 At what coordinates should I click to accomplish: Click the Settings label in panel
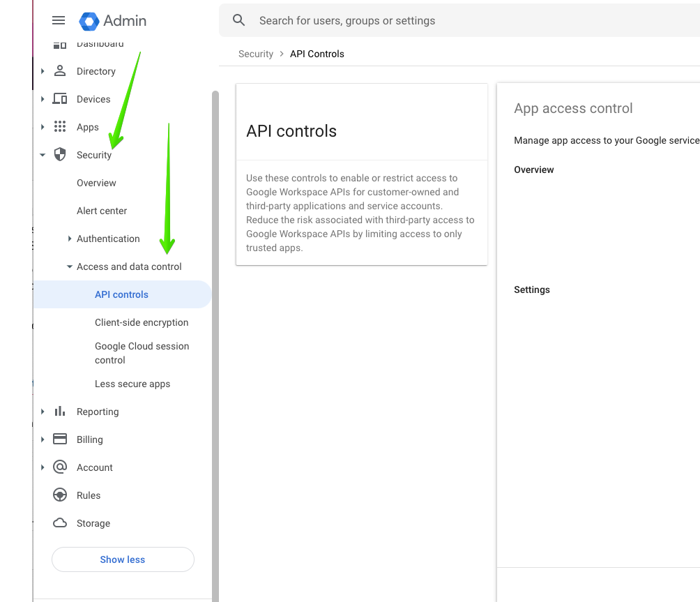532,289
